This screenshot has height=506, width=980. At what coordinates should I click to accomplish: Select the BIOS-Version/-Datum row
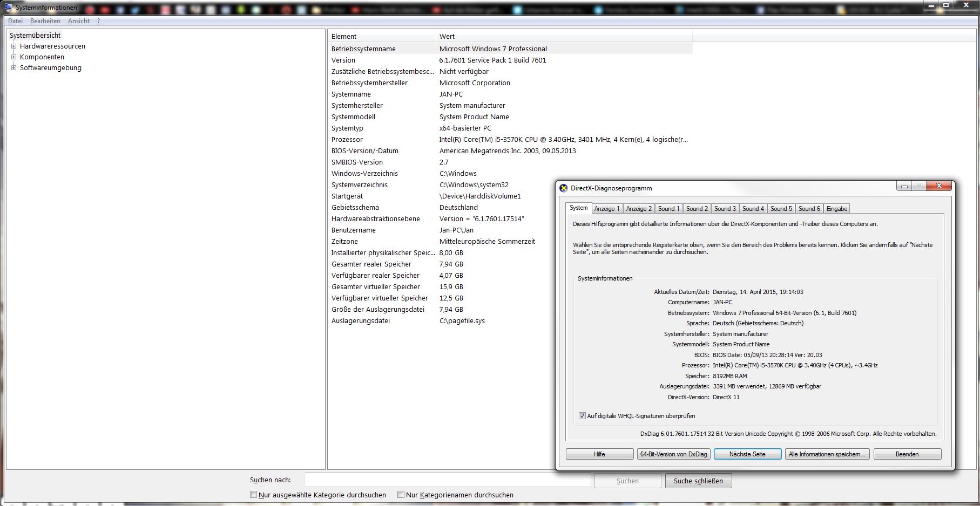click(x=510, y=151)
